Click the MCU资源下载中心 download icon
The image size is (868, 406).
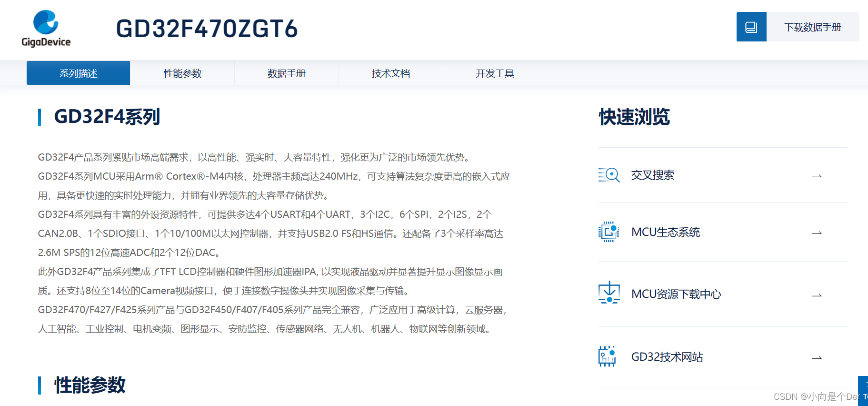point(609,293)
